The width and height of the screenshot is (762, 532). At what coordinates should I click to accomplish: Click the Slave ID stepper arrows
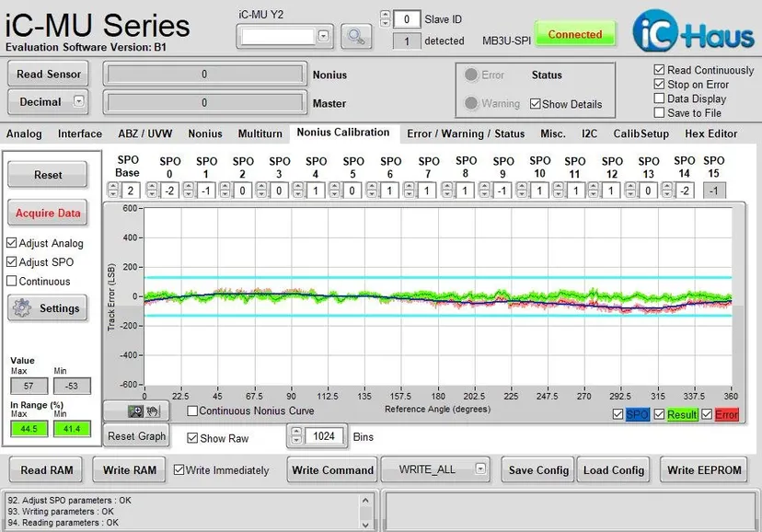click(x=385, y=19)
